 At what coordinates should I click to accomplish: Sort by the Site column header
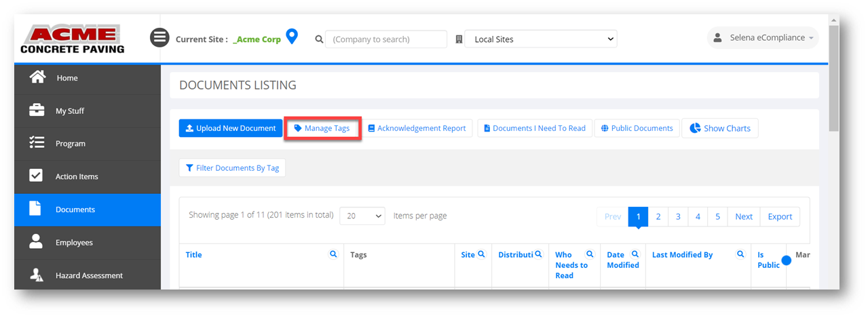click(468, 255)
